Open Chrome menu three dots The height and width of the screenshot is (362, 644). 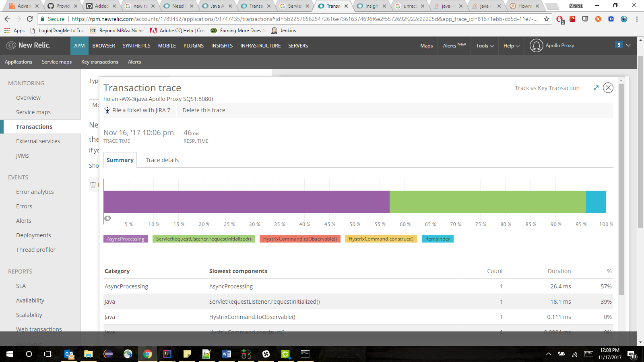coord(637,19)
